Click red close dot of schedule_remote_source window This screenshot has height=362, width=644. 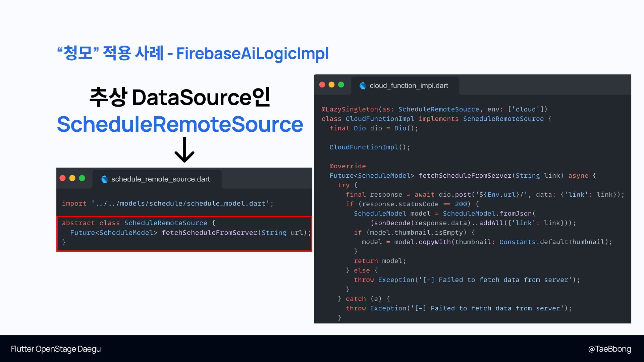63,178
